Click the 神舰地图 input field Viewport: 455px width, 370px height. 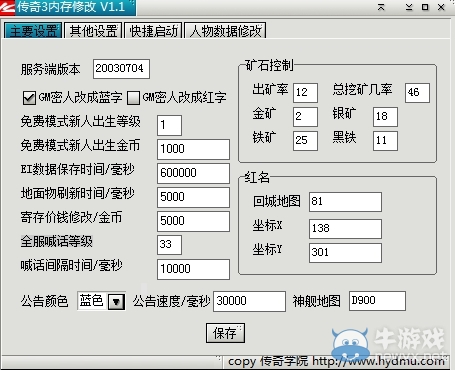(x=377, y=301)
